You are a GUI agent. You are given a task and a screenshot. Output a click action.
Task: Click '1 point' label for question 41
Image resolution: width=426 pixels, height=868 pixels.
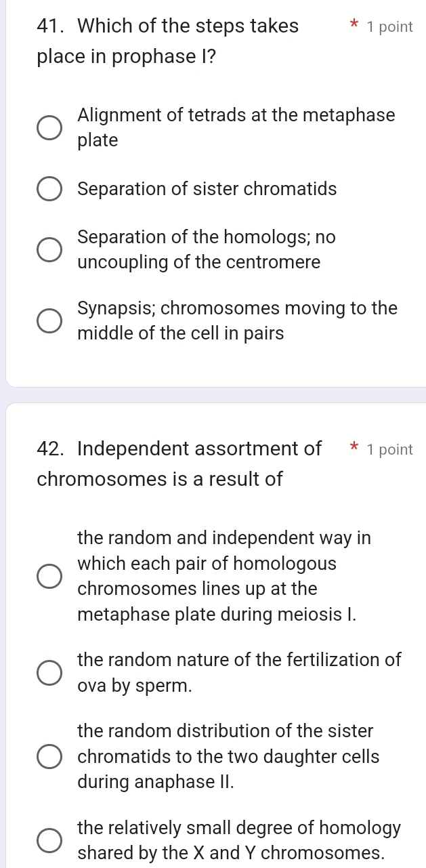(x=389, y=26)
